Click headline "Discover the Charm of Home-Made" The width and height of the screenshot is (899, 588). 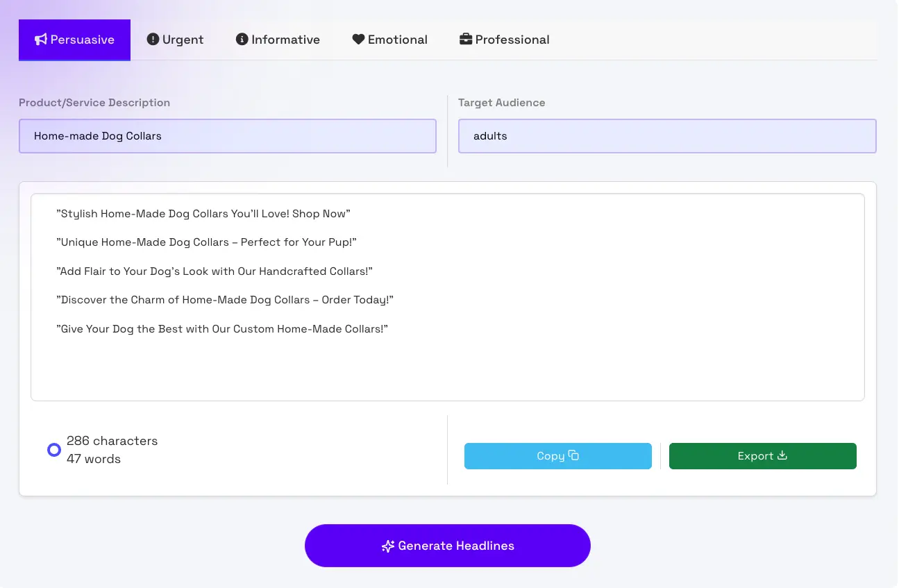click(x=225, y=300)
